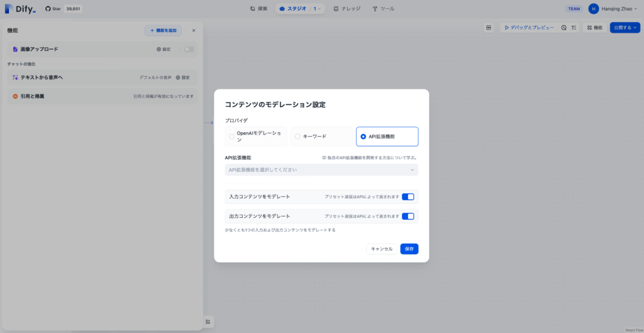Disable the 入力コンテンツをモデレート switch

tap(408, 197)
